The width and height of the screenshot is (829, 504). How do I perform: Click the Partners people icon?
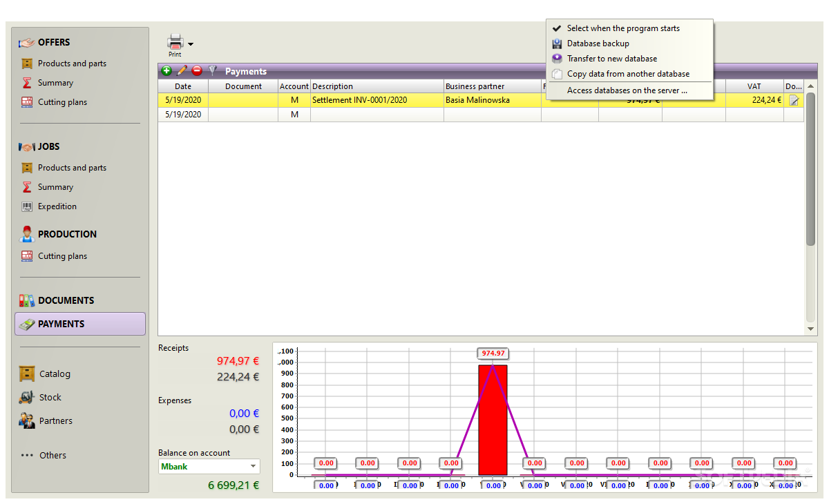[x=27, y=420]
